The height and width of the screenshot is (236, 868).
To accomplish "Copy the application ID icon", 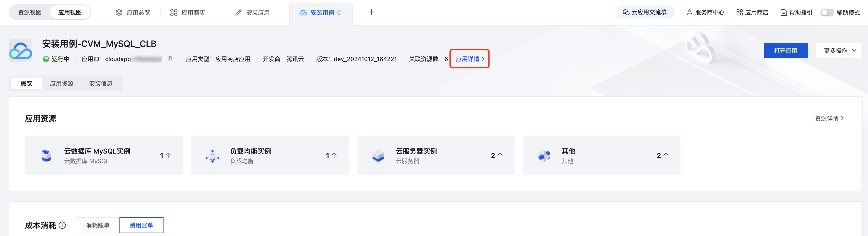I will pyautogui.click(x=170, y=59).
